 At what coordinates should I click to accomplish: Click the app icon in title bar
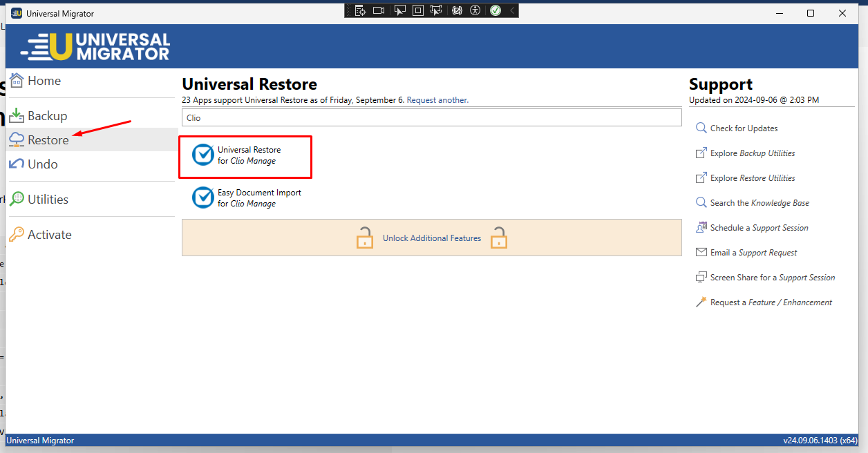point(17,13)
